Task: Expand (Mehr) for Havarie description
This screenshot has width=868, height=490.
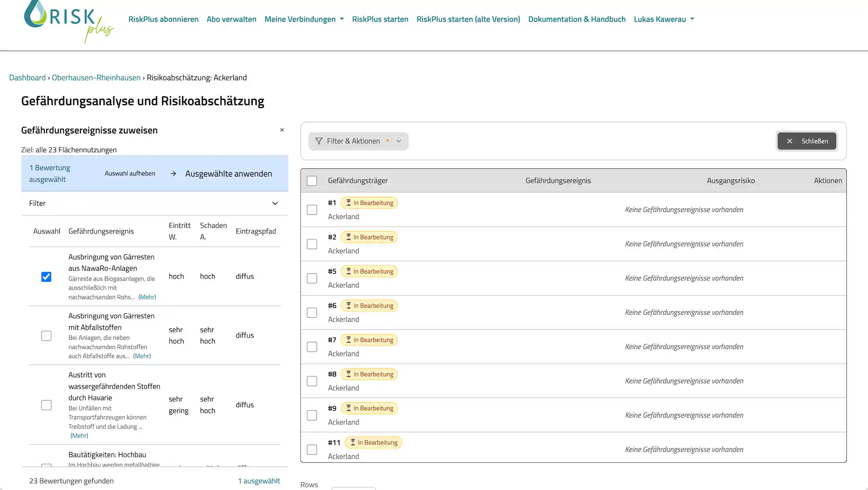Action: (x=79, y=436)
